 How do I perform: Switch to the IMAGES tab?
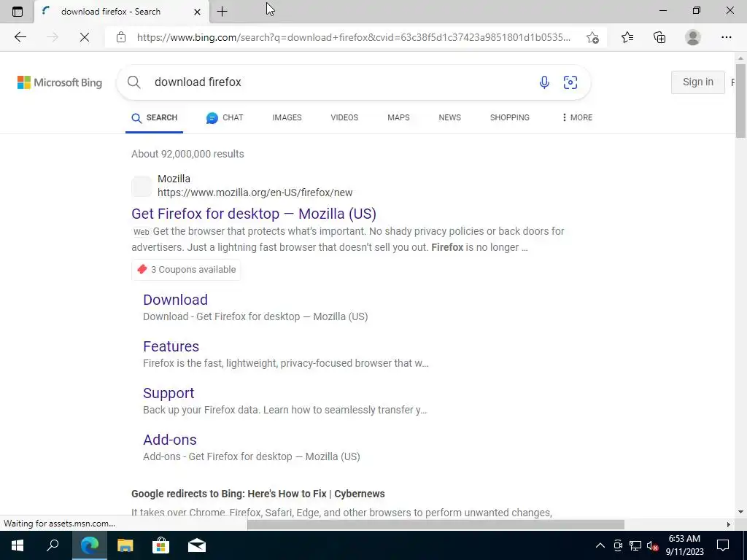(x=287, y=117)
